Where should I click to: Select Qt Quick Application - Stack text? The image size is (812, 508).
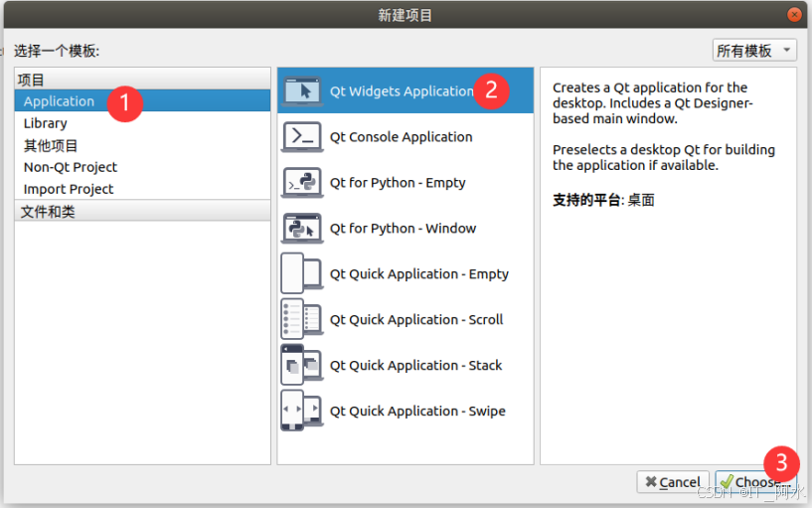pyautogui.click(x=415, y=365)
